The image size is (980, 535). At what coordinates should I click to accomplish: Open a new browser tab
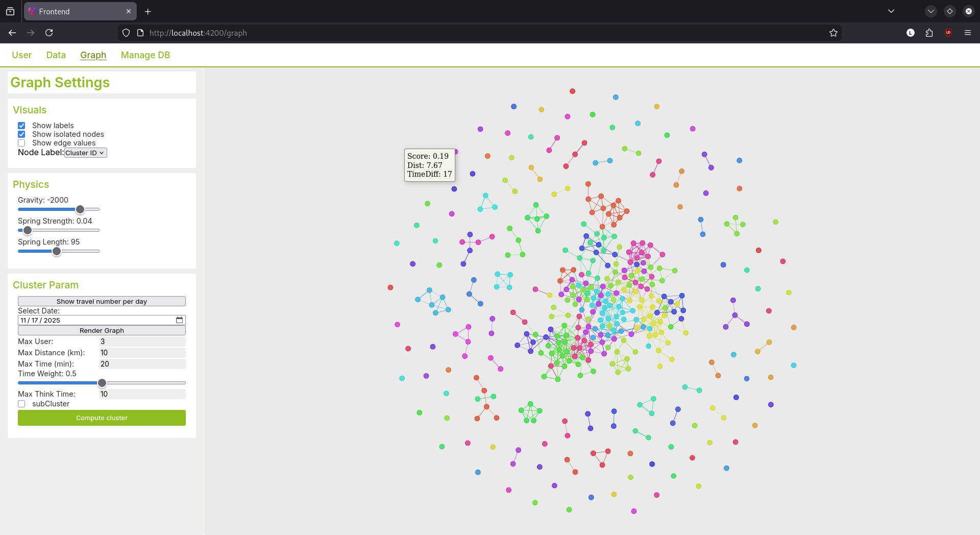(x=148, y=11)
